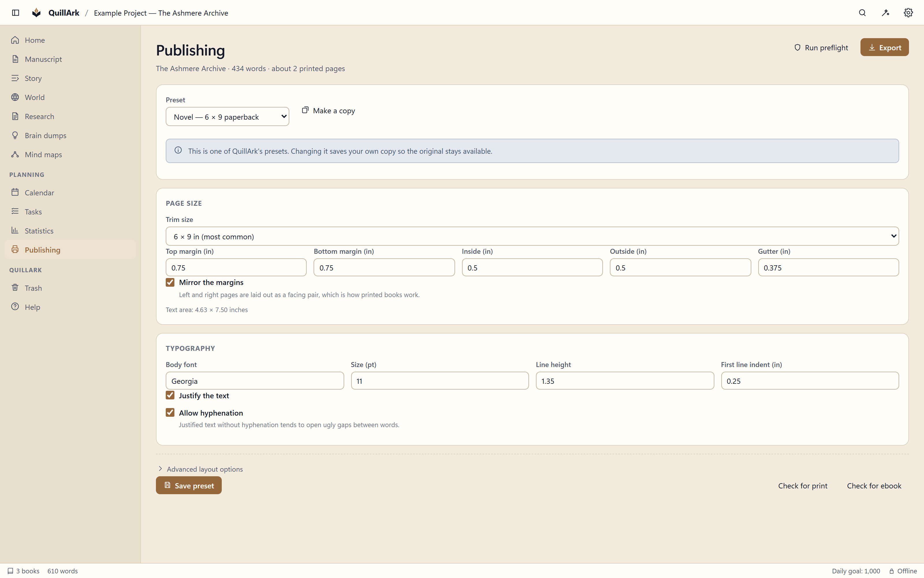Click Daily goal: 1,000 in status bar
This screenshot has width=924, height=578.
[x=856, y=571]
